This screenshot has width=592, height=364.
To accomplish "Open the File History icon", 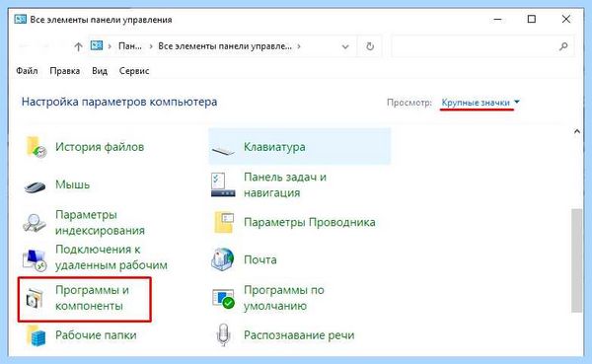I will (x=36, y=147).
